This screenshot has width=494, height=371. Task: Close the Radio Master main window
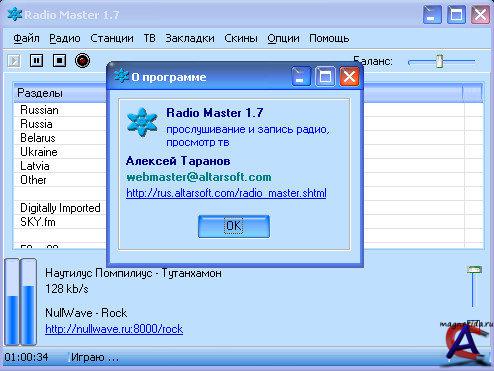point(480,14)
